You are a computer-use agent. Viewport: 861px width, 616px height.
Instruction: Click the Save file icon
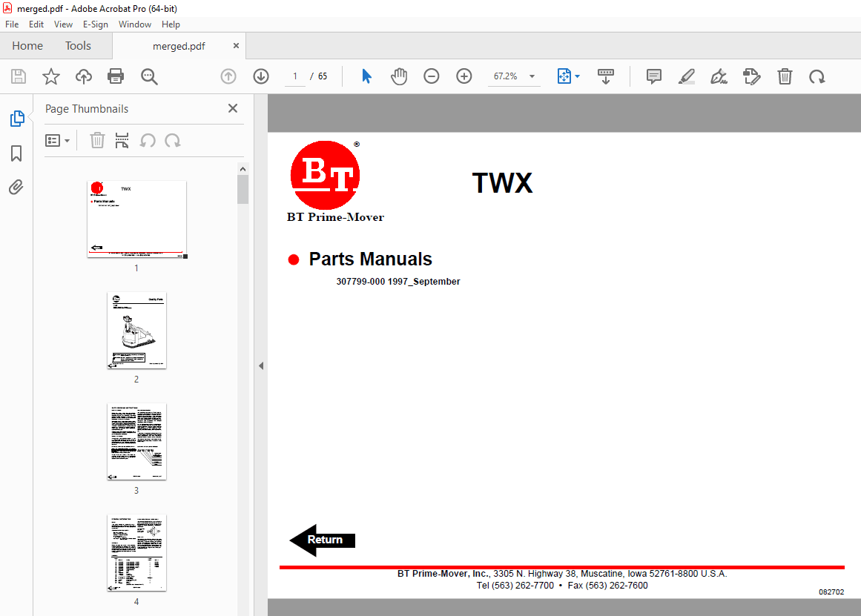pyautogui.click(x=18, y=76)
